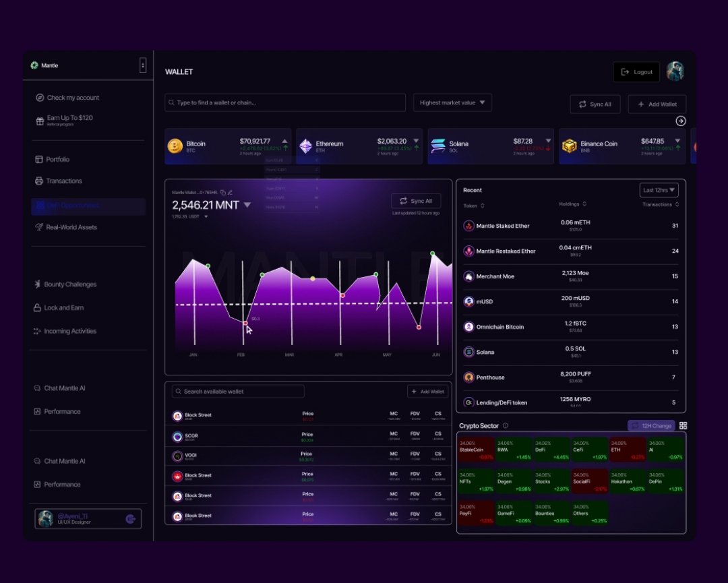Expand the Bitcoin card arrow
This screenshot has width=728, height=583.
tap(284, 141)
